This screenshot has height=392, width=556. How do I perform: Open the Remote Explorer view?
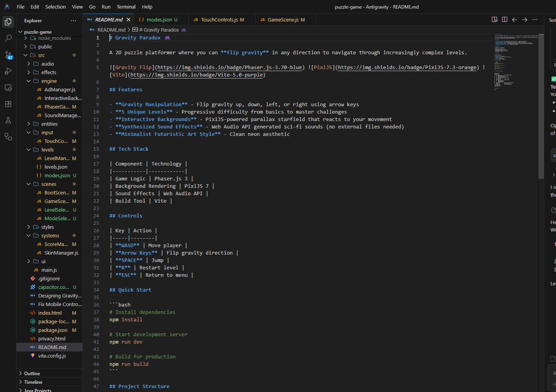point(8,87)
